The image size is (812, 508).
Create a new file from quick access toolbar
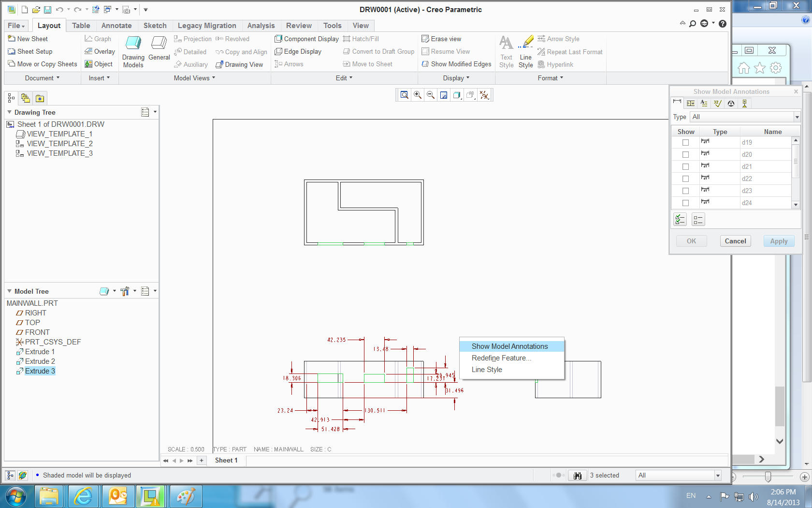tap(25, 10)
